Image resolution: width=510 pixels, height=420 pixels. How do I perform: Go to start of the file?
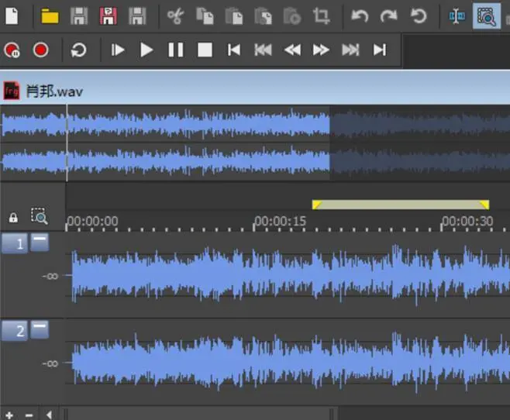pos(234,50)
